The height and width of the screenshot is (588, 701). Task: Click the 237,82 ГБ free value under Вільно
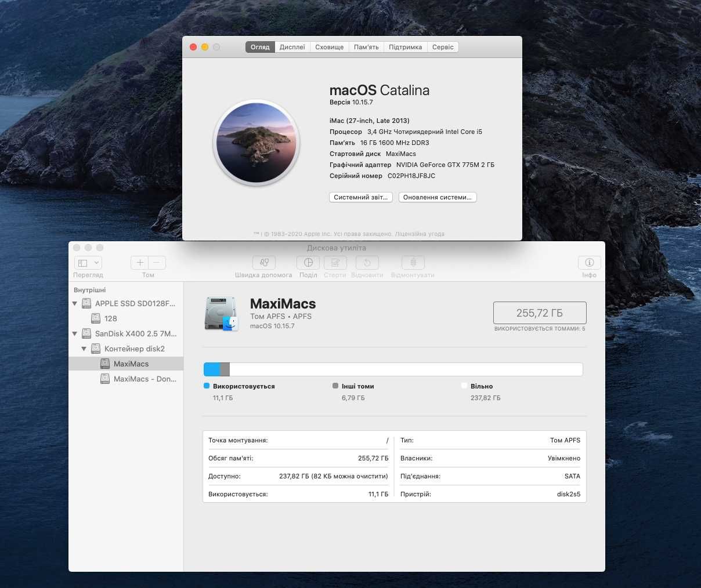click(485, 398)
